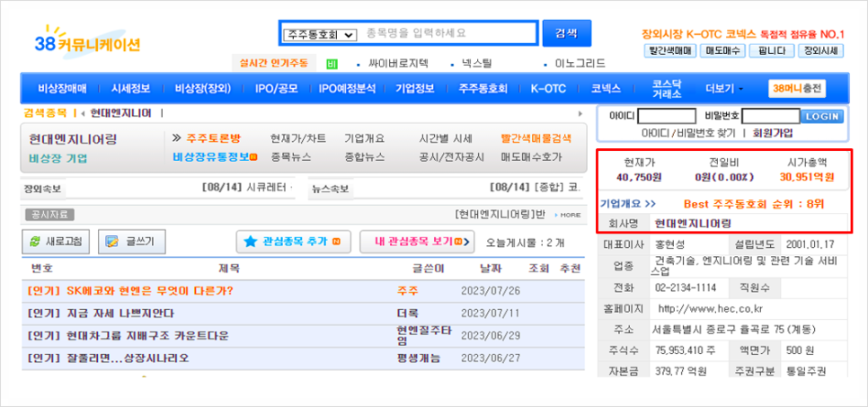Click the 종목명 search input field
This screenshot has height=407, width=868.
tap(448, 33)
